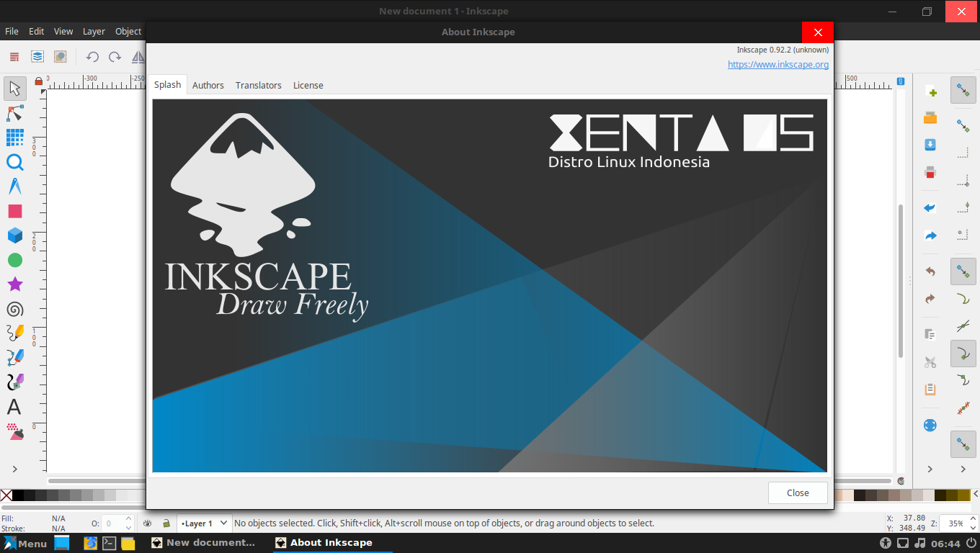Select the Text tool
980x553 pixels.
(14, 407)
